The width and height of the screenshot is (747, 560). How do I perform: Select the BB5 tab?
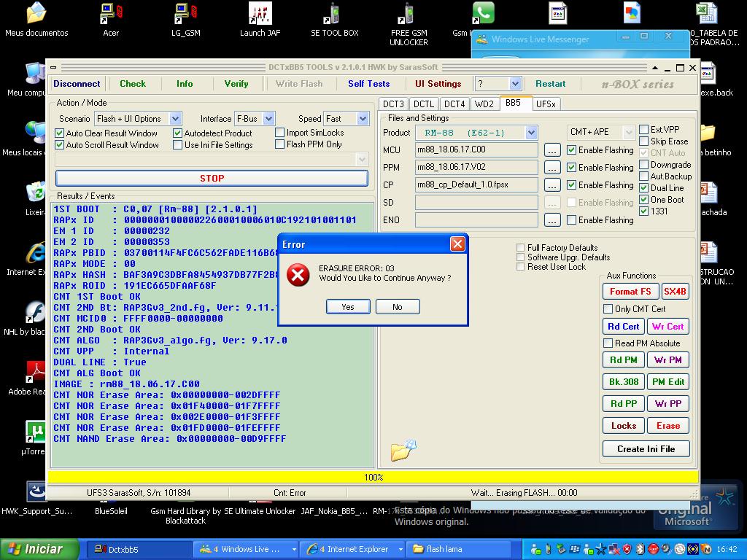[x=515, y=103]
